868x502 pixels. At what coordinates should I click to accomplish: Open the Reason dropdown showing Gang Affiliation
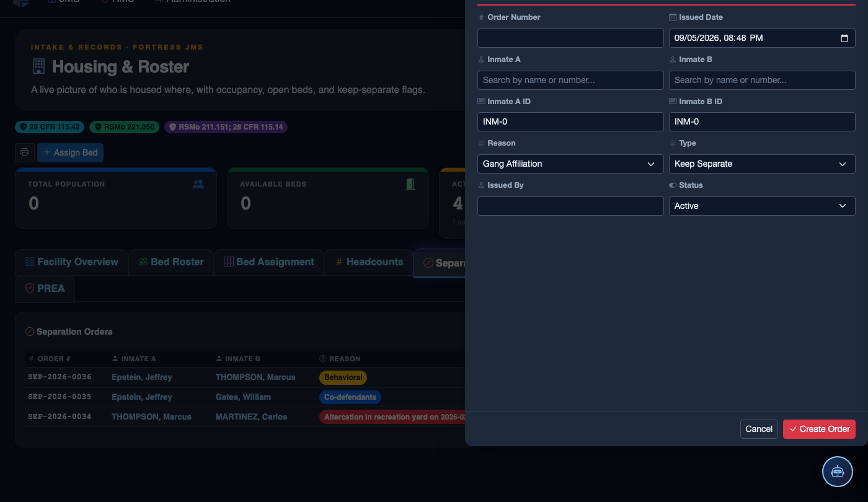click(570, 164)
